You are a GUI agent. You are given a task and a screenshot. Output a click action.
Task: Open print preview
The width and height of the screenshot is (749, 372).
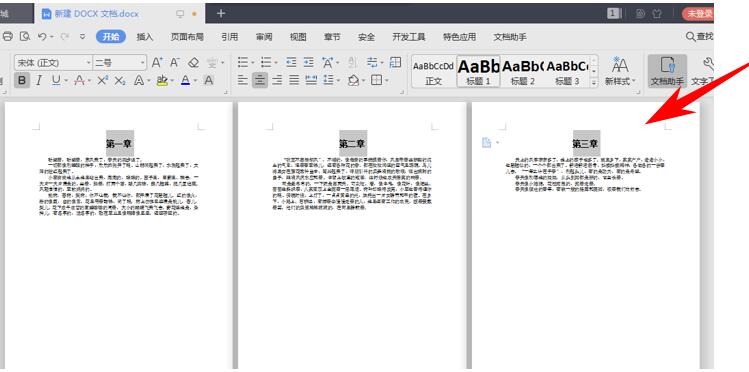click(24, 36)
